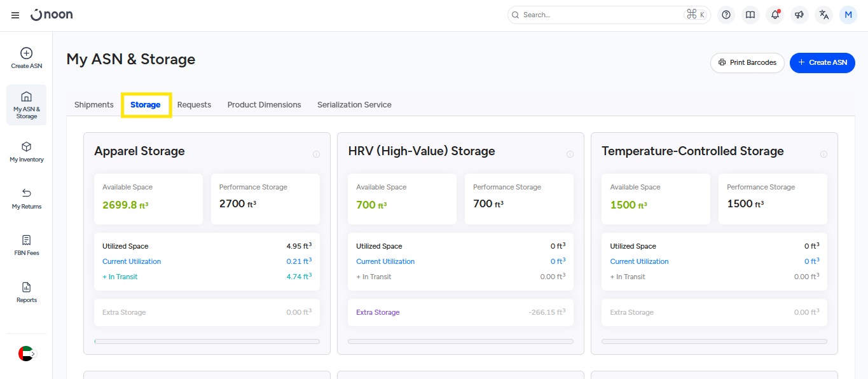Switch to the Product Dimensions tab
868x379 pixels.
264,105
